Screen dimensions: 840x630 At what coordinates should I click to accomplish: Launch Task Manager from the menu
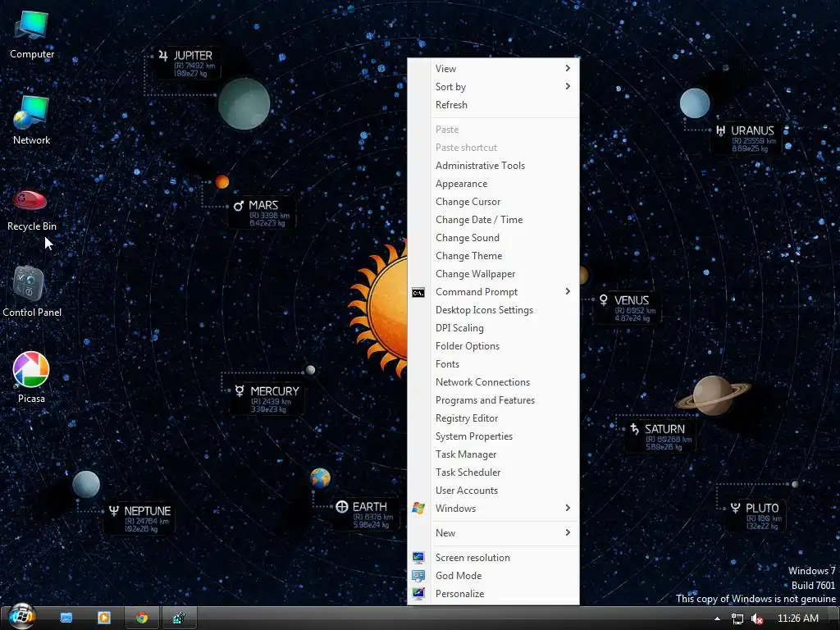tap(493, 454)
